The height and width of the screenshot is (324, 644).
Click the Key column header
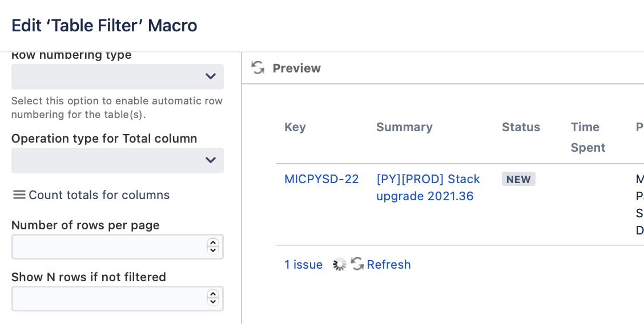[x=295, y=127]
